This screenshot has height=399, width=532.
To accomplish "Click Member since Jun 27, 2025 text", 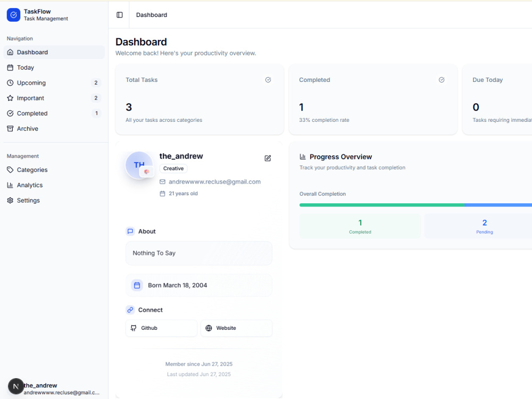I will click(199, 364).
